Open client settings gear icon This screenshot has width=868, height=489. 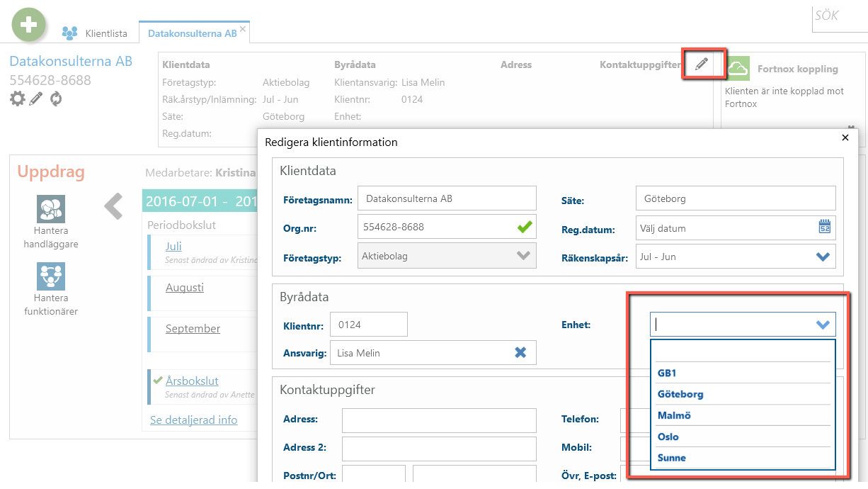click(17, 99)
